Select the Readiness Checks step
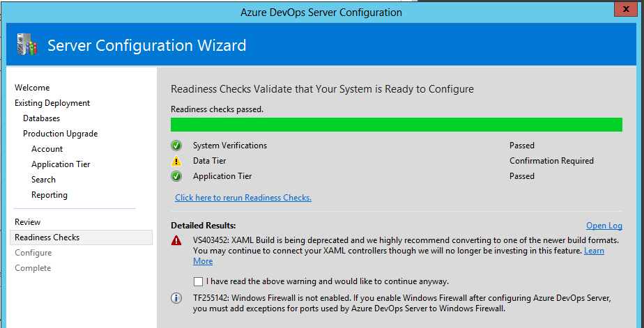Image resolution: width=644 pixels, height=328 pixels. pyautogui.click(x=81, y=237)
